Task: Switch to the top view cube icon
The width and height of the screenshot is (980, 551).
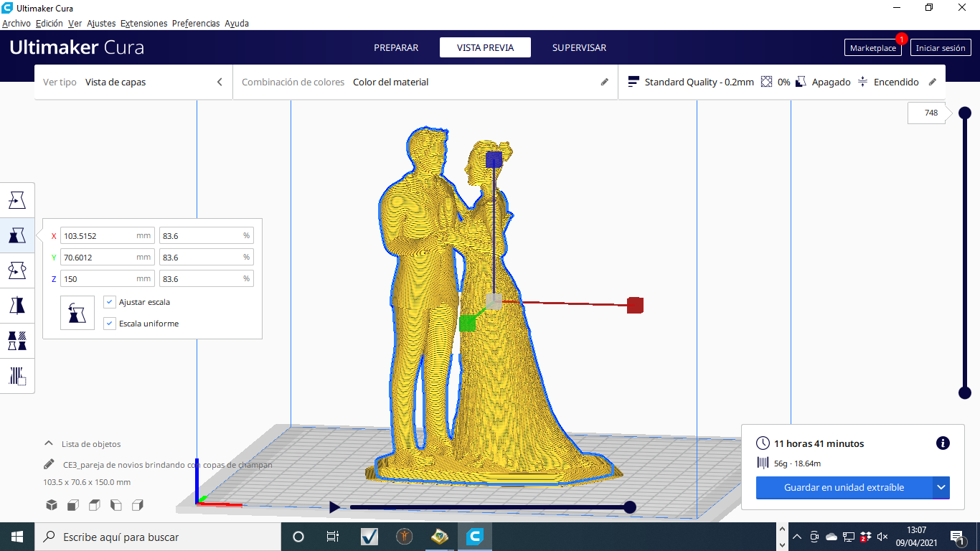Action: pos(94,505)
